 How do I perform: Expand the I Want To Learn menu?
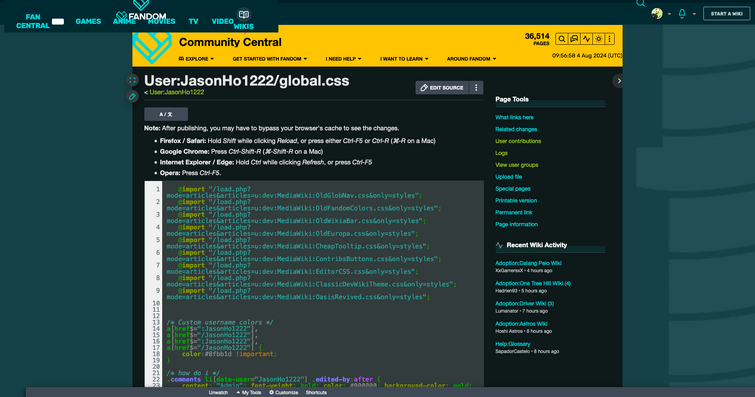click(404, 59)
